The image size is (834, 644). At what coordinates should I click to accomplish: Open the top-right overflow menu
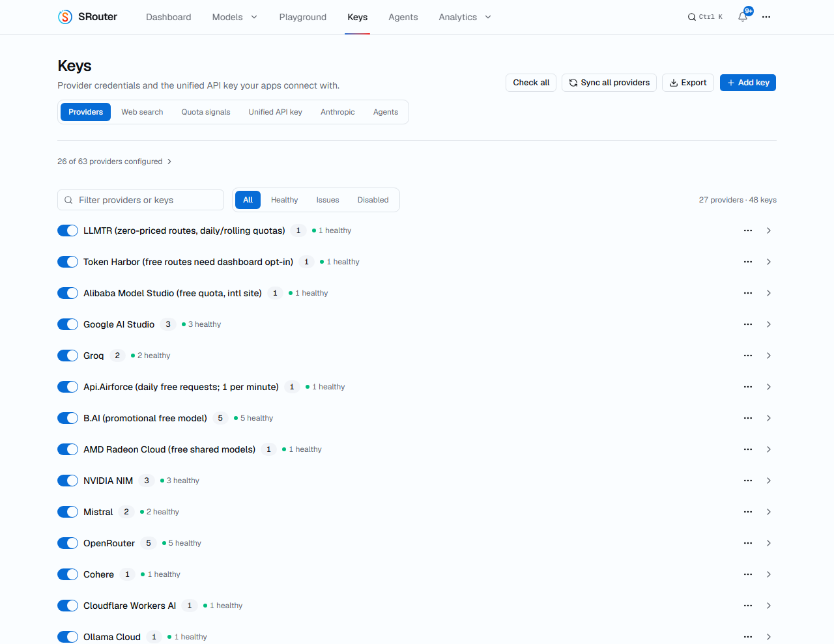(766, 17)
